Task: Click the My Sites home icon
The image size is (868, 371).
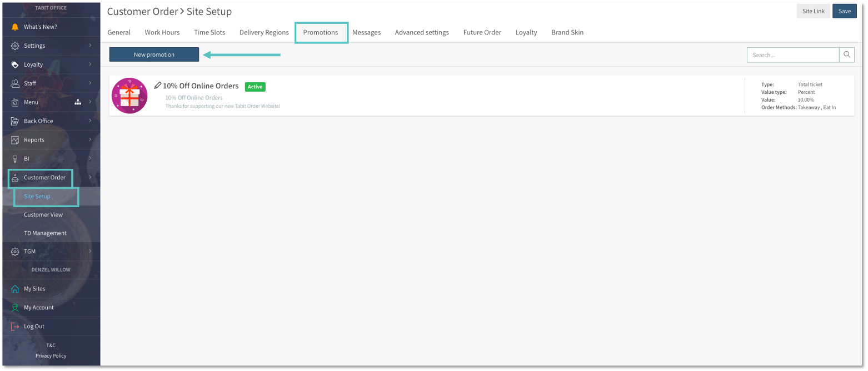Action: (15, 289)
